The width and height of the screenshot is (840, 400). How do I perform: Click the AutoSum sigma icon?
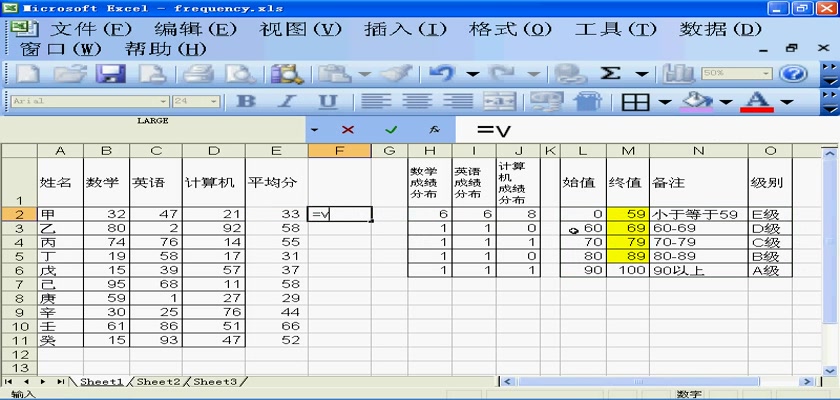pos(611,74)
